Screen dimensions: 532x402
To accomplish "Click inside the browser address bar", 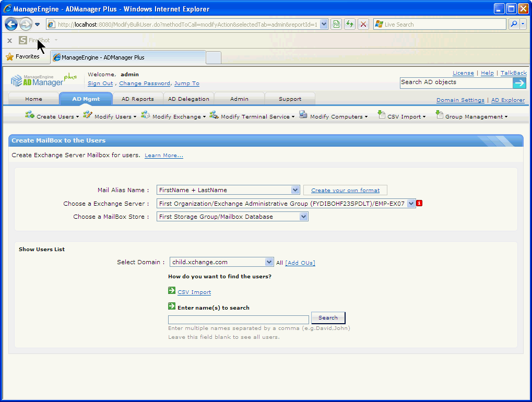I will [187, 25].
